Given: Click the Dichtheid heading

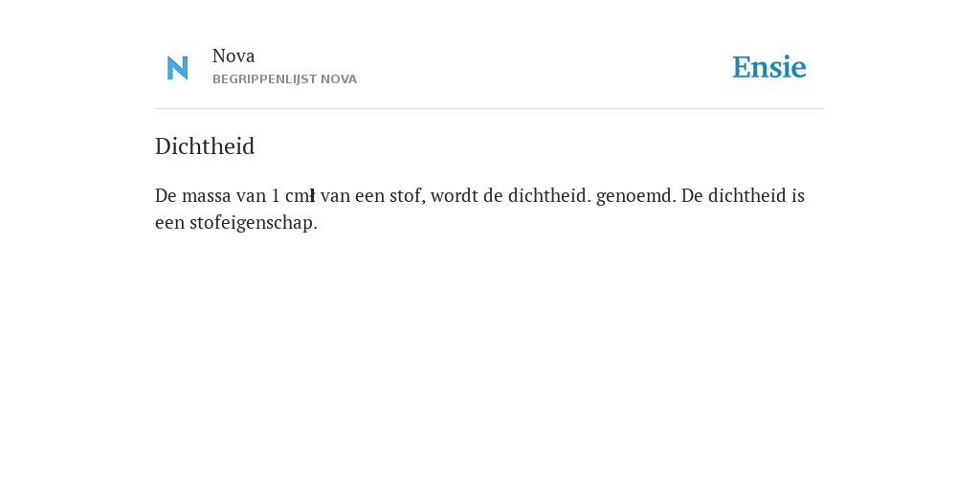Looking at the screenshot, I should point(205,146).
